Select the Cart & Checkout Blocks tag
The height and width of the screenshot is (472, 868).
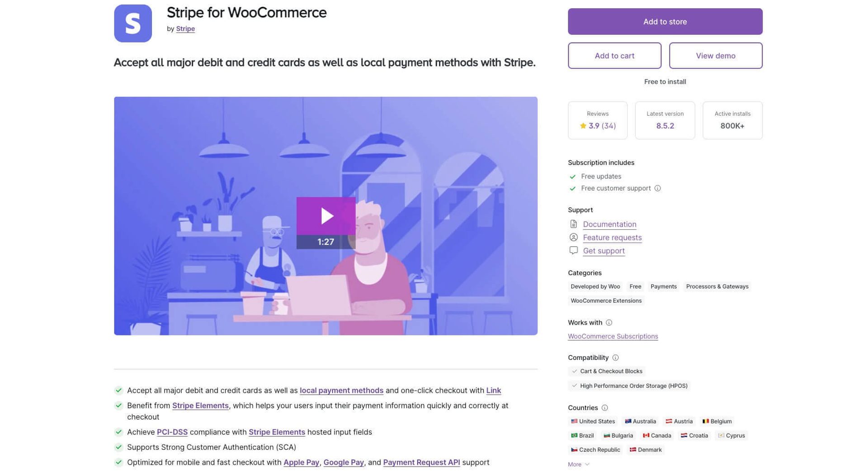607,371
